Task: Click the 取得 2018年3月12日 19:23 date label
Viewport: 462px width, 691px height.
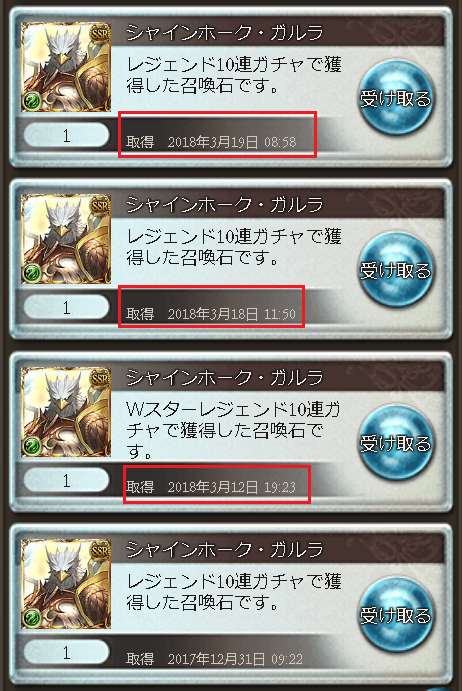Action: tap(211, 487)
